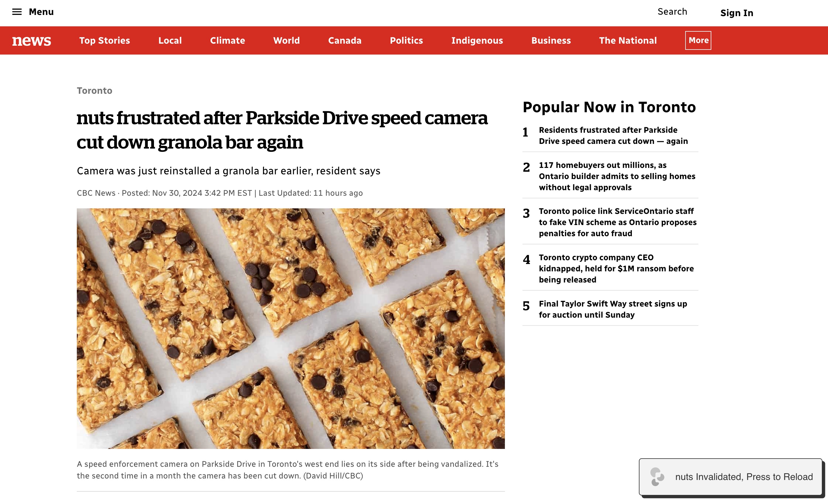Screen dimensions: 828x504
Task: Go to the Local news section
Action: pos(170,41)
